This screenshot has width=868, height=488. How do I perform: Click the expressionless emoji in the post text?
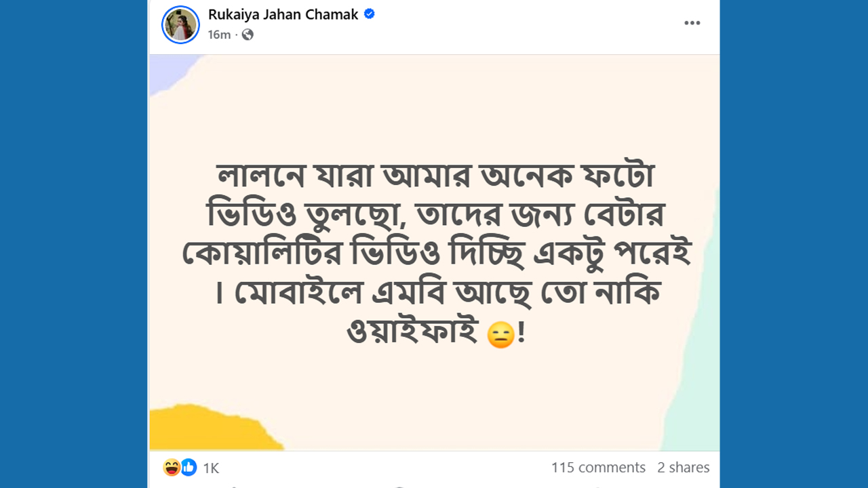coord(500,335)
